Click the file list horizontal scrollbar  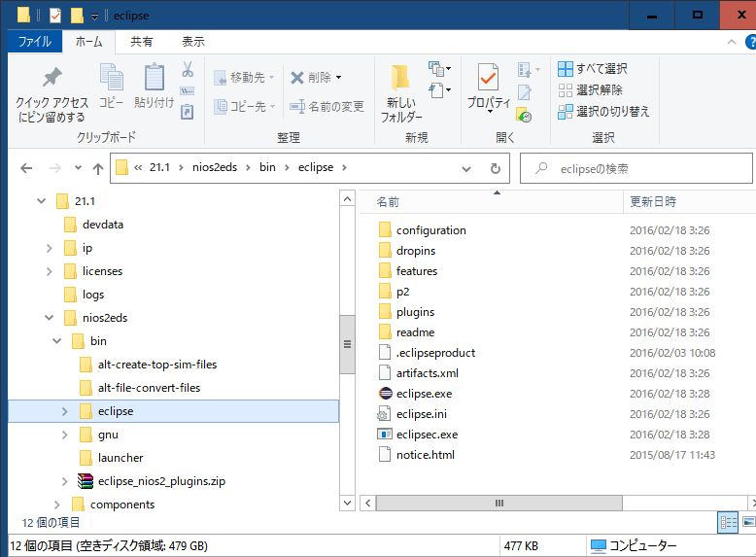tap(499, 503)
